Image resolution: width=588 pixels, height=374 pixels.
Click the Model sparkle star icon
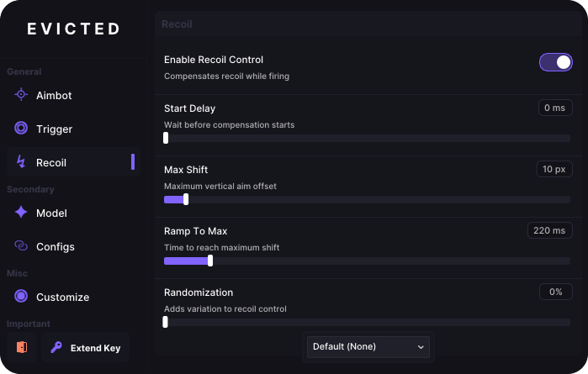point(21,212)
